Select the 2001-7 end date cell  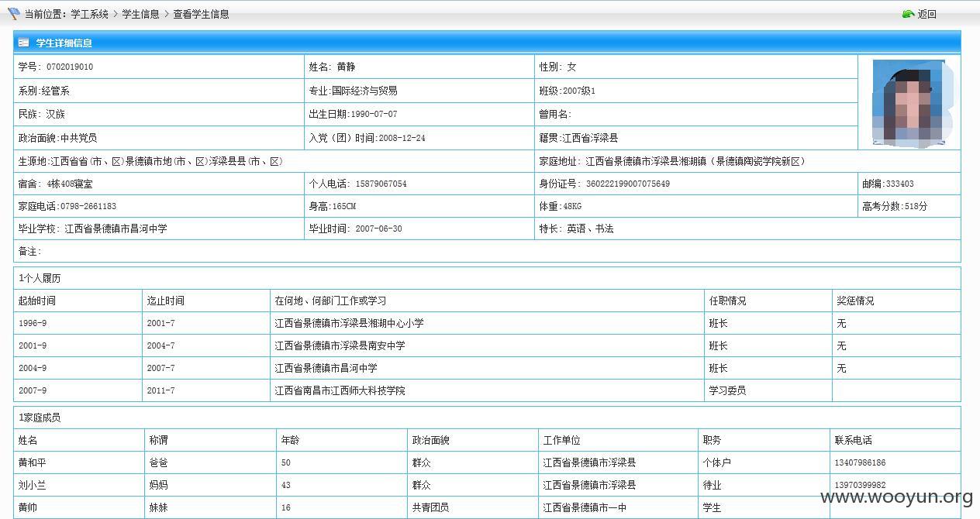coord(206,323)
